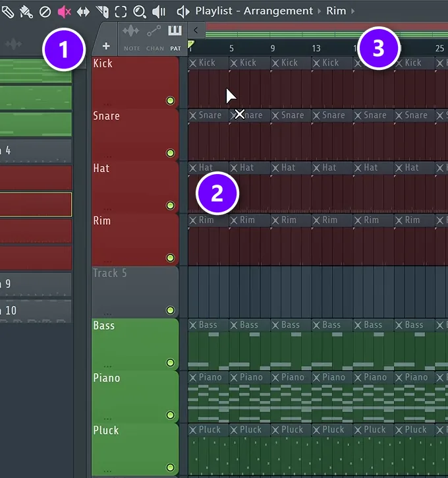Click the "Rim" pattern name in title
This screenshot has height=478, width=448.
(336, 11)
